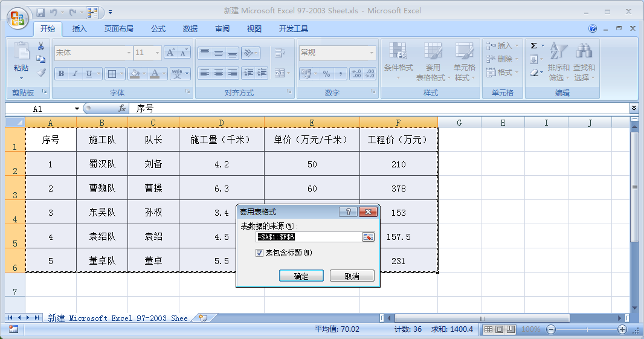Click the dialog help question mark icon

click(347, 212)
